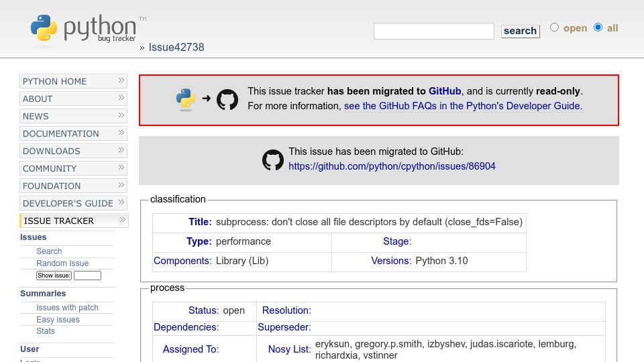
Task: Click the Nosy List label link
Action: pos(290,349)
